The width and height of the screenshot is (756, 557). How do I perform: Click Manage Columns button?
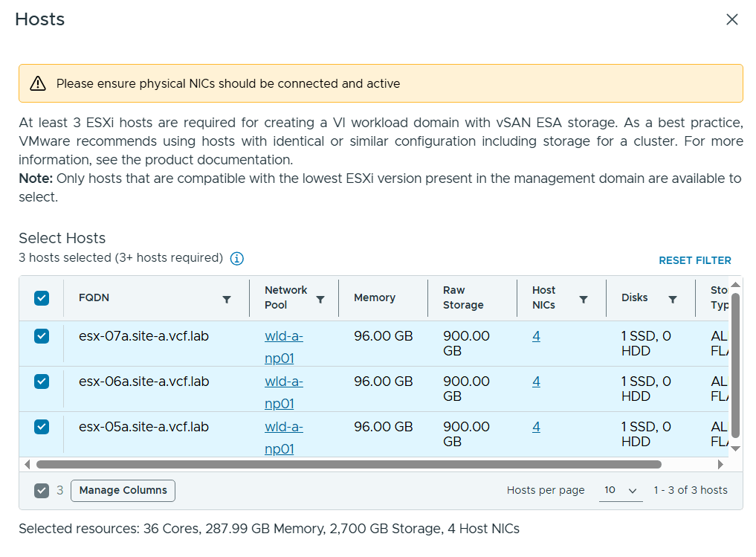(123, 491)
